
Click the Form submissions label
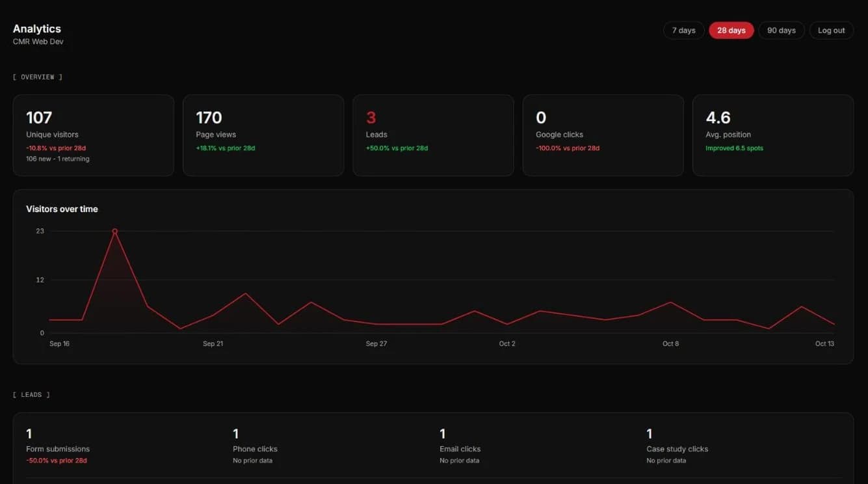tap(58, 449)
